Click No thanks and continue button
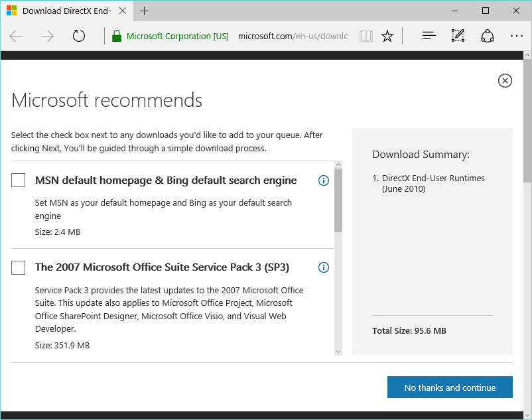The image size is (532, 420). pos(450,387)
